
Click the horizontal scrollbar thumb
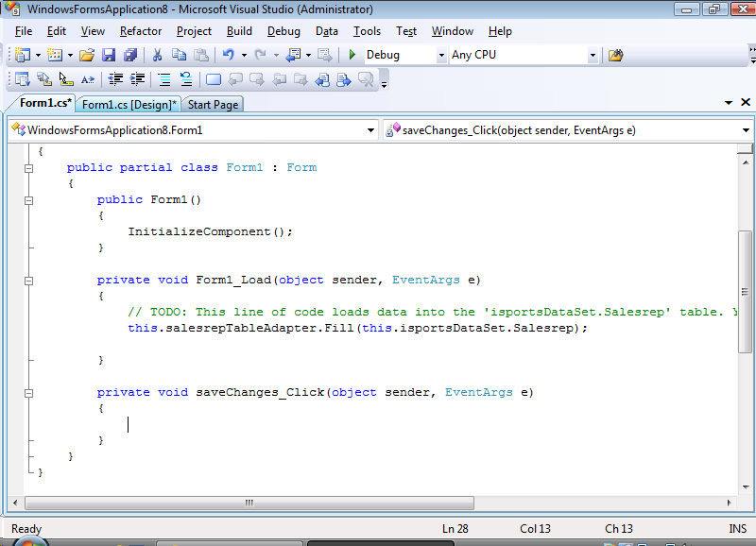(x=249, y=503)
